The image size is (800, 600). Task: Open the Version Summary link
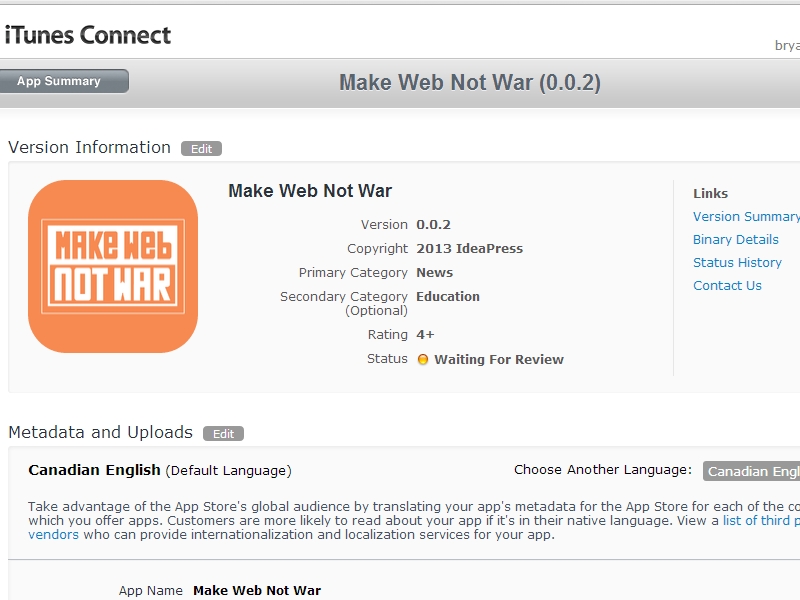coord(746,216)
